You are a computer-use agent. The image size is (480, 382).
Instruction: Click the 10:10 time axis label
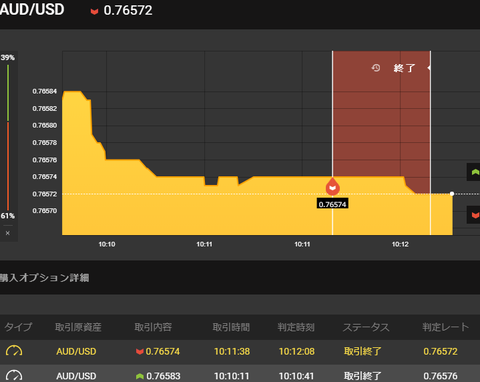click(107, 244)
